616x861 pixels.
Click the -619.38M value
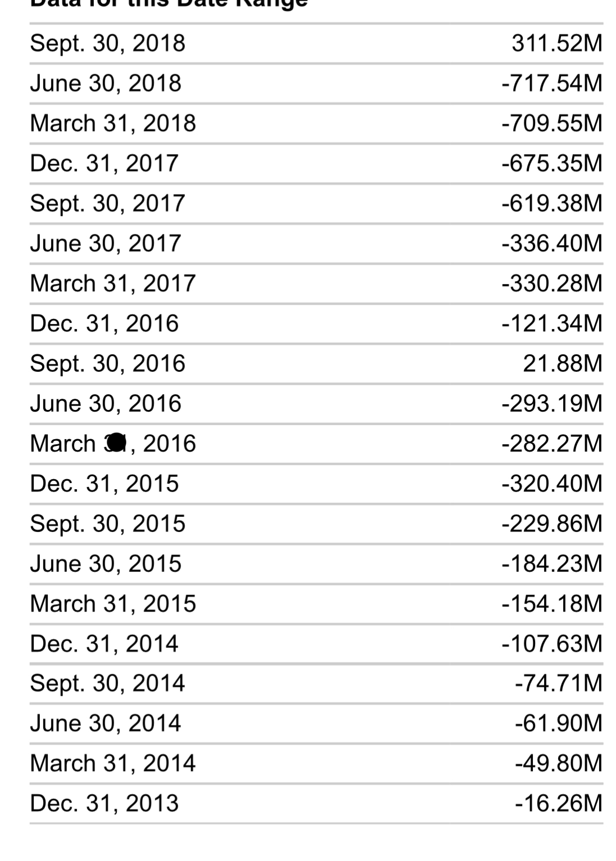coord(552,203)
